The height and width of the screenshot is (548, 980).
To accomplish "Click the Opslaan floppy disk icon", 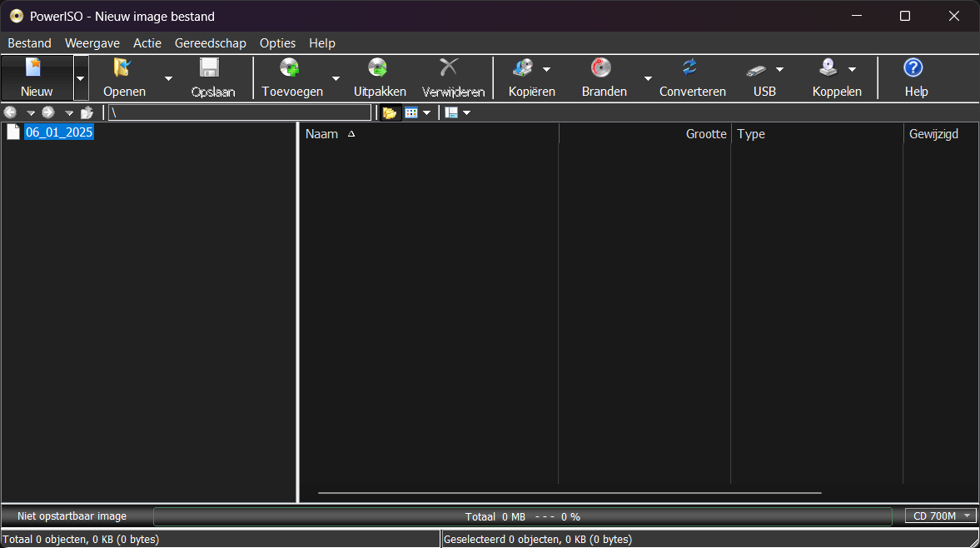I will (209, 67).
